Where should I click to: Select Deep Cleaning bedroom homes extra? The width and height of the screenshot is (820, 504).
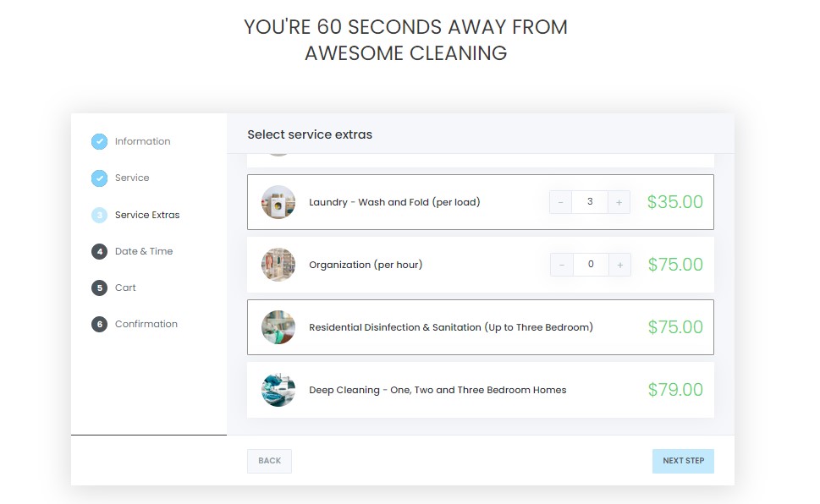pyautogui.click(x=438, y=390)
